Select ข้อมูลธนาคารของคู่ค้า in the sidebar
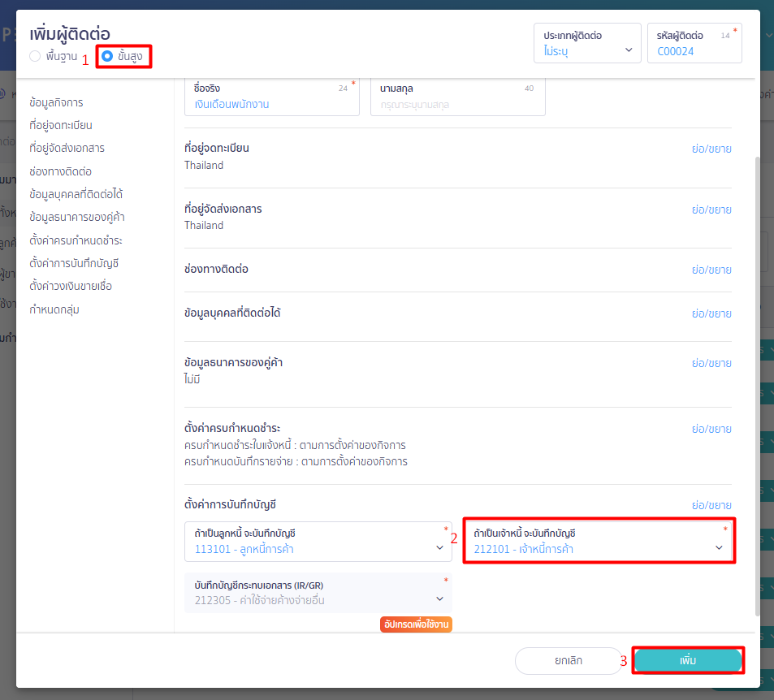The image size is (774, 700). coord(76,217)
